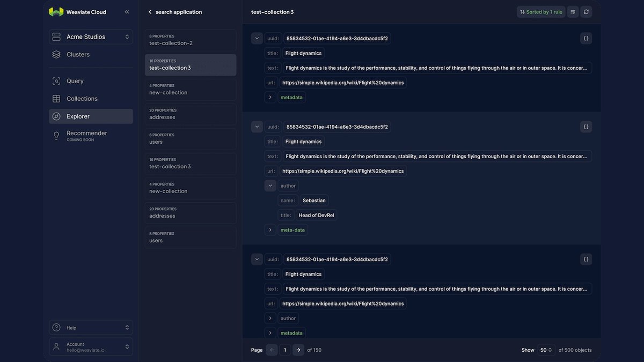Expand metadata in the first object
The height and width of the screenshot is (362, 644).
point(270,97)
